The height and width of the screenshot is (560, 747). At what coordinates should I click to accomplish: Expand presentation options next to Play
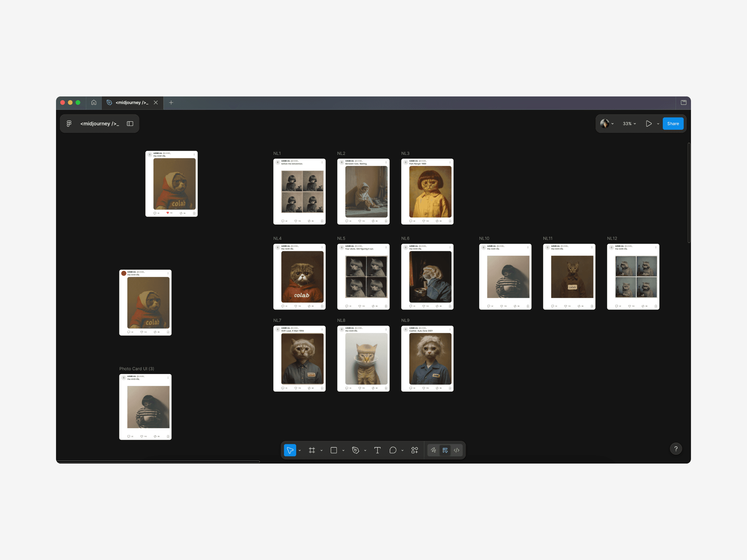(658, 124)
